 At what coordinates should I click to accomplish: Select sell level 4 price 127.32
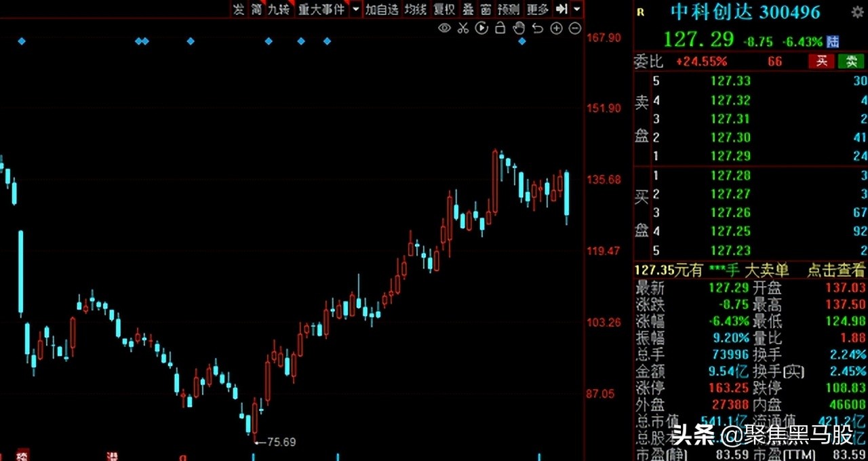coord(730,100)
